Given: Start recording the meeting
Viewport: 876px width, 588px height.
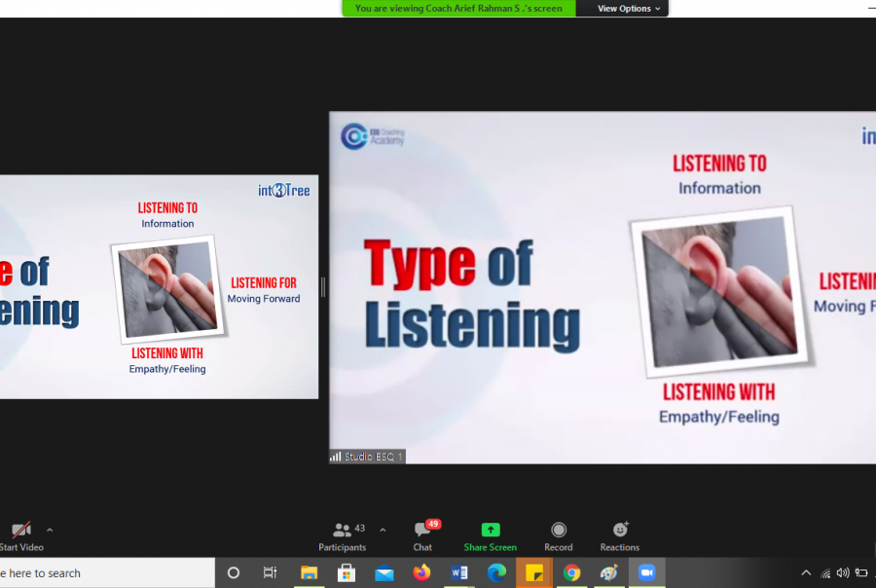Looking at the screenshot, I should pyautogui.click(x=559, y=535).
